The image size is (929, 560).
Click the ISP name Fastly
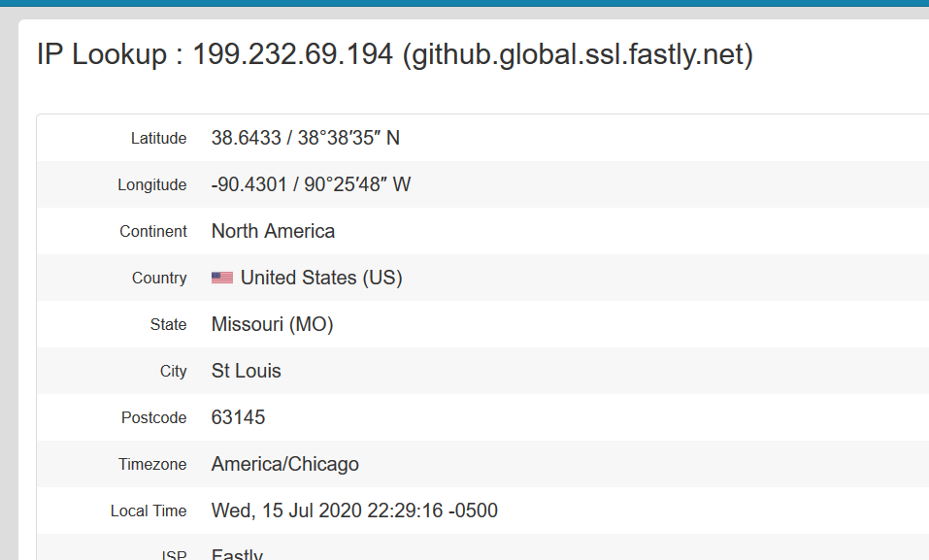pos(237,553)
